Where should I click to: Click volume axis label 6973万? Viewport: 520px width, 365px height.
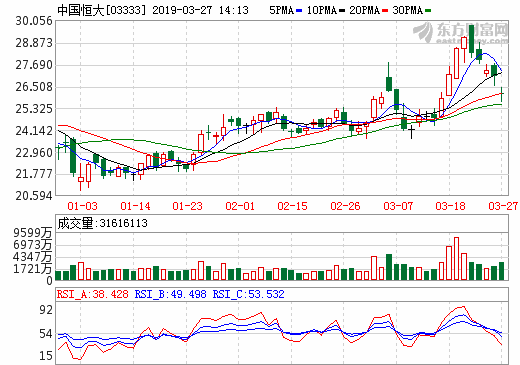point(33,245)
